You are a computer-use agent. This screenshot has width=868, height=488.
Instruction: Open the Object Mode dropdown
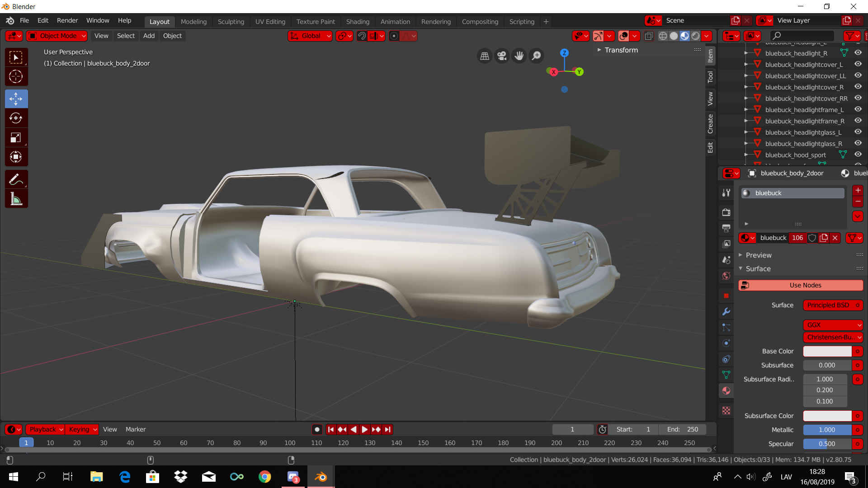tap(57, 36)
